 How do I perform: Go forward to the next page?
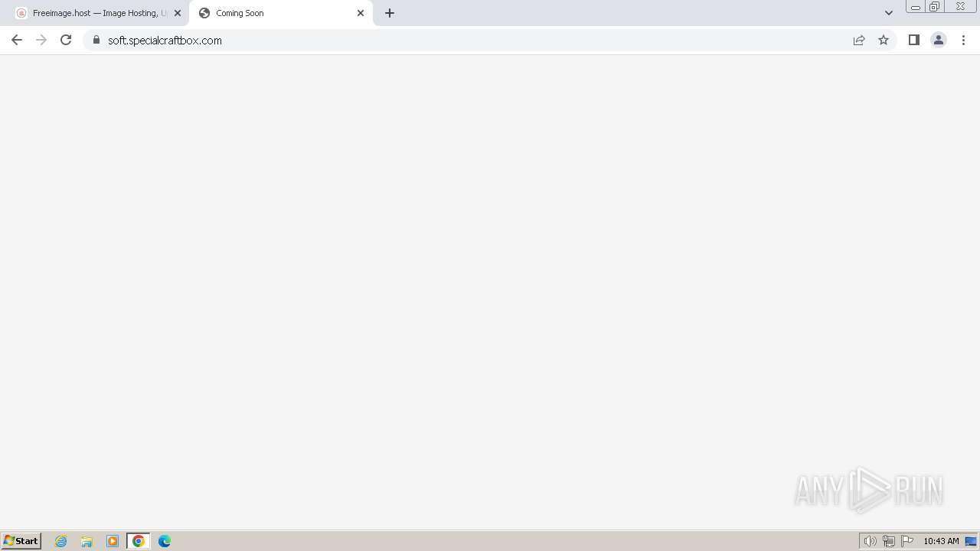[x=41, y=40]
